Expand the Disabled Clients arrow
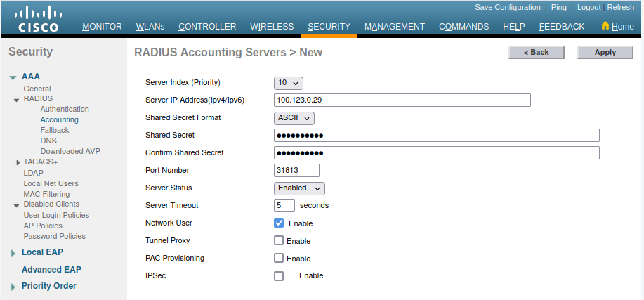The image size is (644, 300). [17, 205]
